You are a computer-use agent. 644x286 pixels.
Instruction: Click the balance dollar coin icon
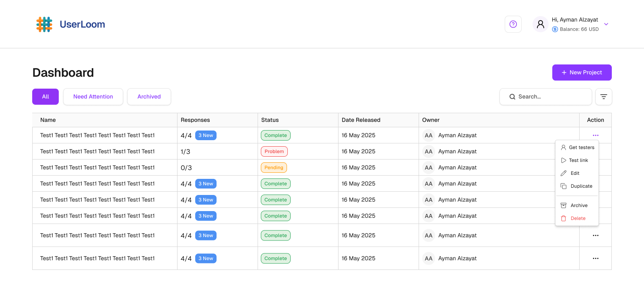pos(555,29)
